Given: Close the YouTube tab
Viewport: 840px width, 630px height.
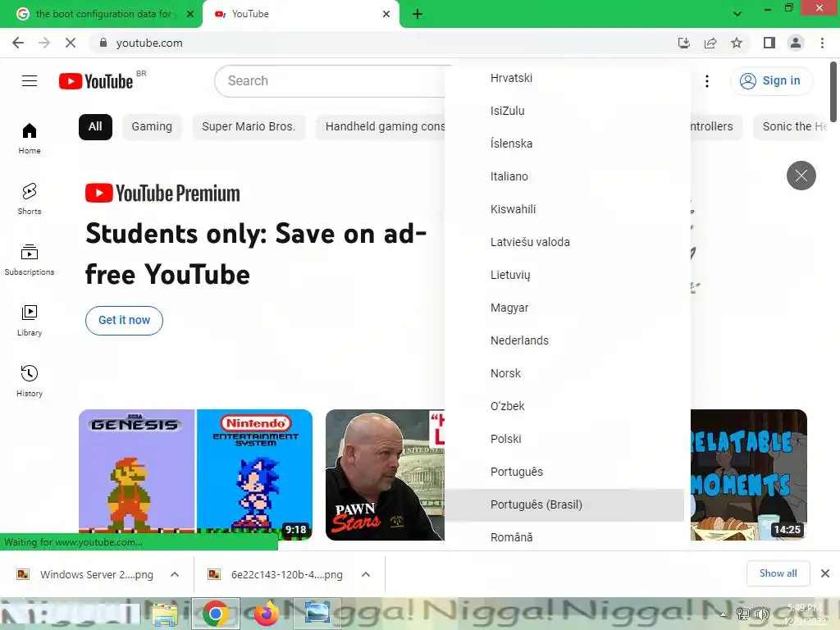Looking at the screenshot, I should (386, 14).
